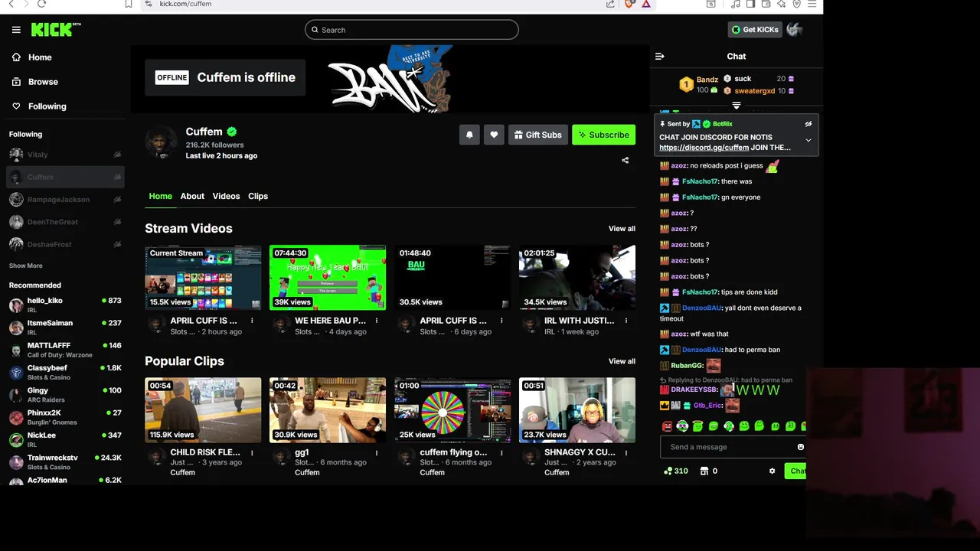Open the hamburger sidebar menu
The image size is (980, 551).
tap(16, 30)
